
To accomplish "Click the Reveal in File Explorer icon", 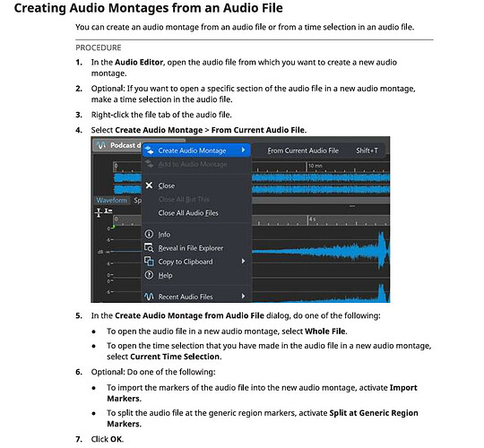I will pos(149,248).
